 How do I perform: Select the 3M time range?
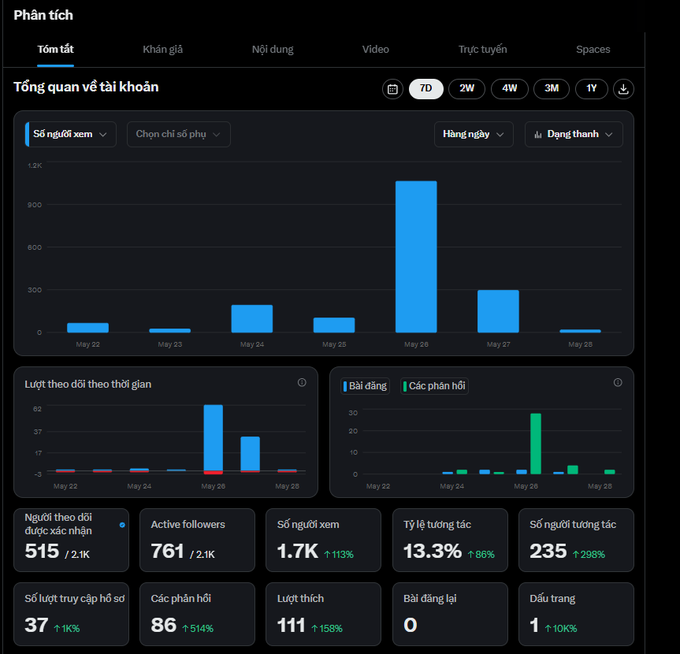point(551,89)
